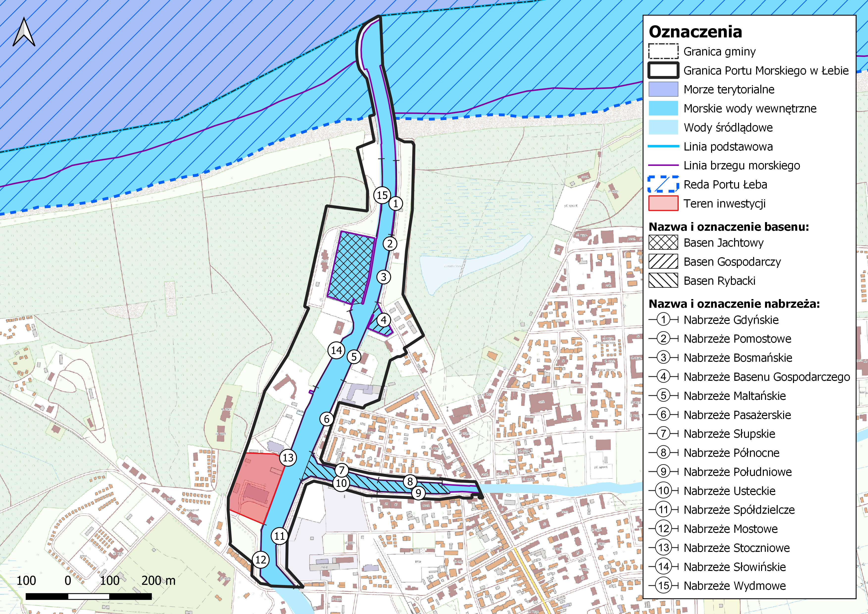Viewport: 868px width, 614px height.
Task: Click the Granica Portu Morskiego w Łebie label
Action: (766, 71)
